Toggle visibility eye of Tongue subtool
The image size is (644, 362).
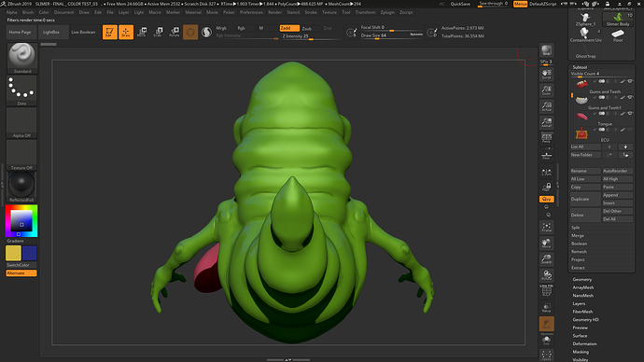pyautogui.click(x=630, y=113)
